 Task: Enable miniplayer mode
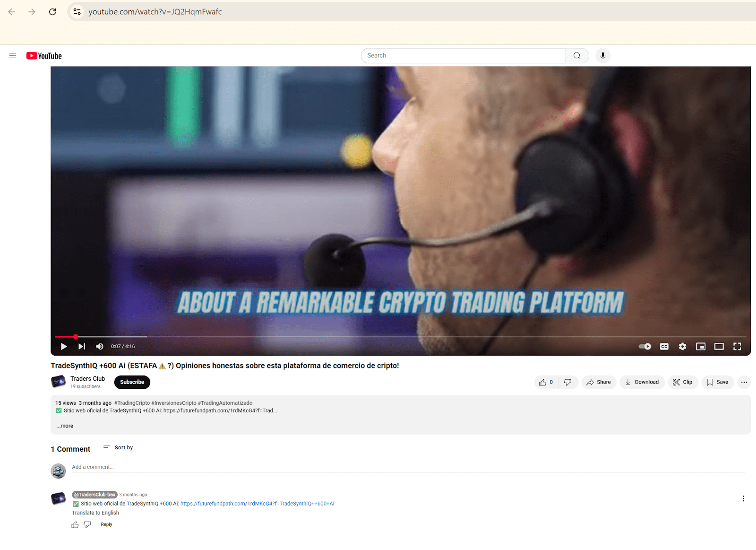[701, 347]
